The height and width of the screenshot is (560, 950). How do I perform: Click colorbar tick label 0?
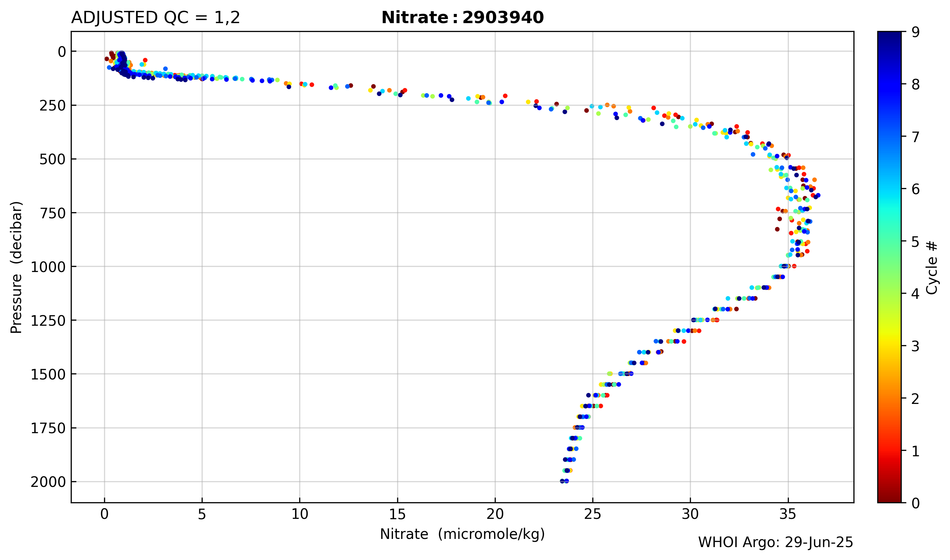(916, 503)
